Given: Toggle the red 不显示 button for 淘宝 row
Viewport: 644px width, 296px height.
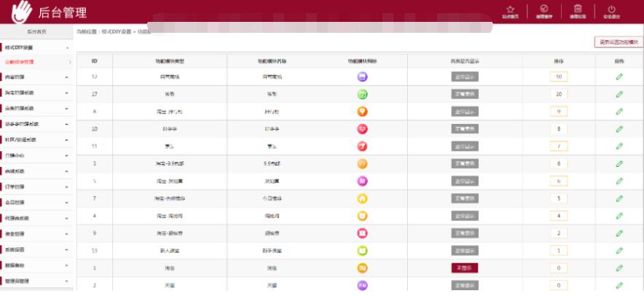Looking at the screenshot, I should click(464, 268).
